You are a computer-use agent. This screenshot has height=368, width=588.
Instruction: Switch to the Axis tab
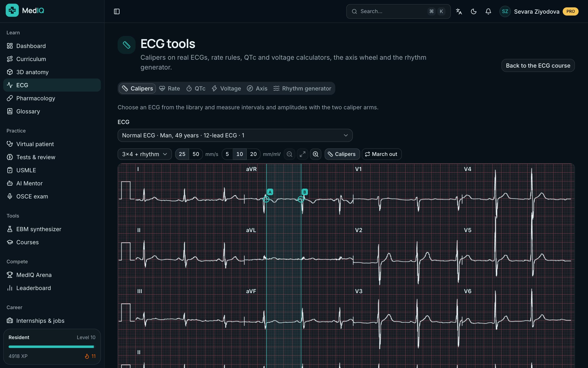point(257,89)
